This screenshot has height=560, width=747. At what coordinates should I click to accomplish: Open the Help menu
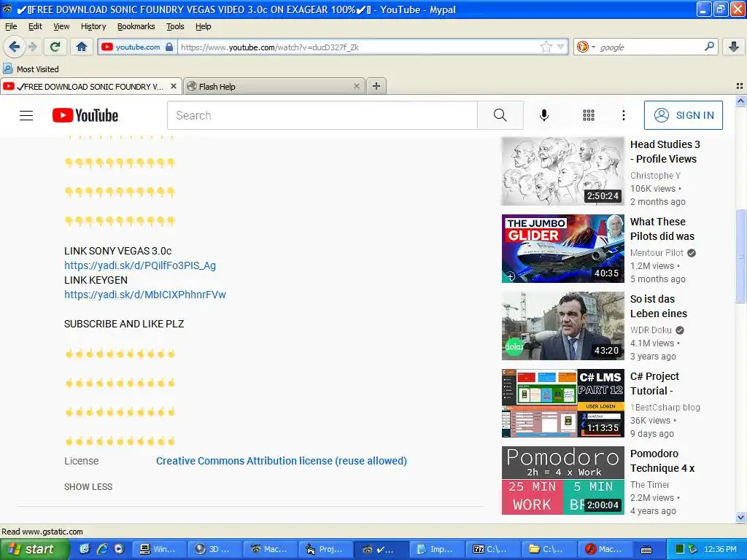204,26
